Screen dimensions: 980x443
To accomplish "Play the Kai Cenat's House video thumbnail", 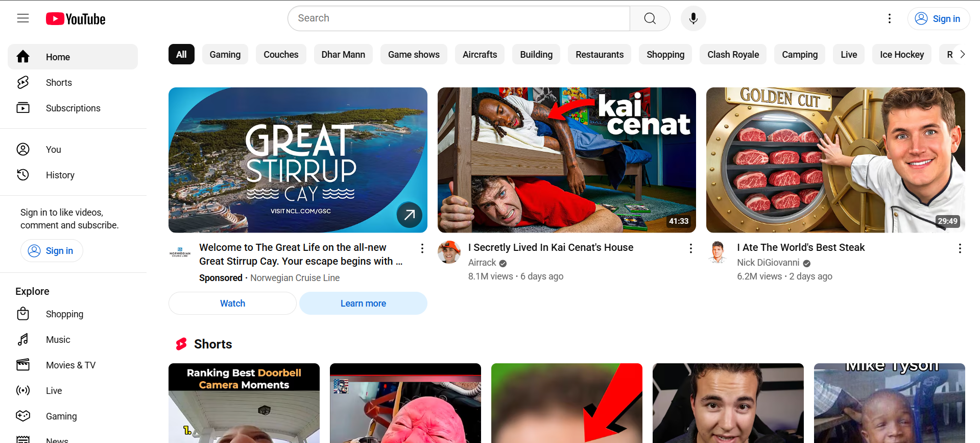I will coord(567,160).
